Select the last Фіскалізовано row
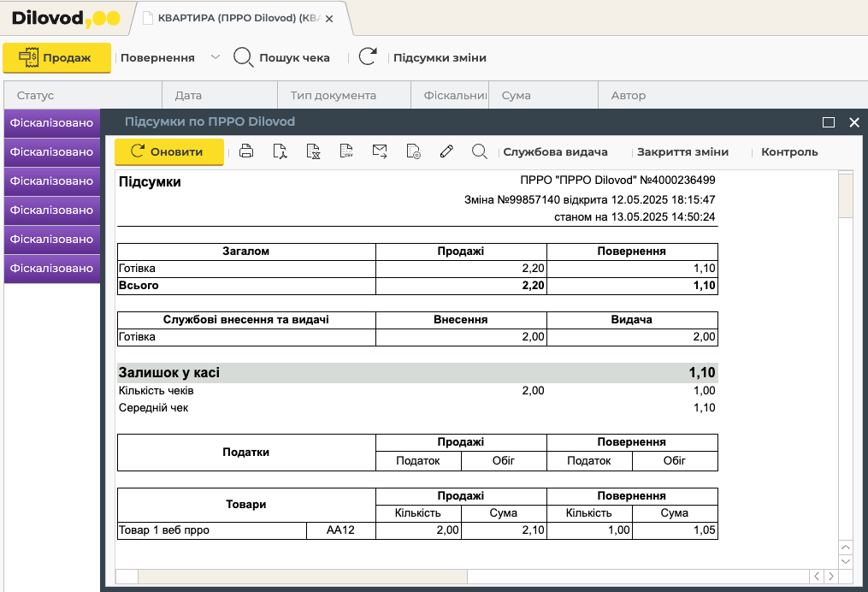The height and width of the screenshot is (592, 868). pyautogui.click(x=52, y=269)
